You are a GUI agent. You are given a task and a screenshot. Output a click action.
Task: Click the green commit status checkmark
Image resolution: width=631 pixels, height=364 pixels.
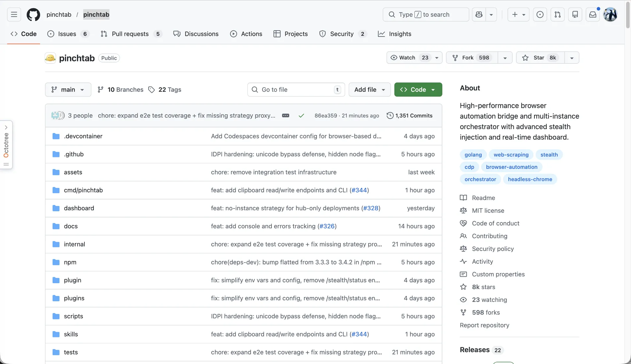click(x=301, y=116)
